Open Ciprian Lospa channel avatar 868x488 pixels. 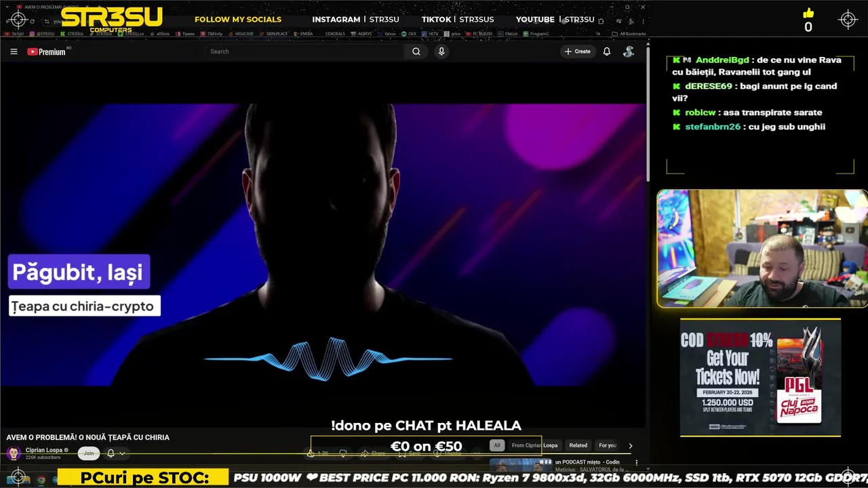pos(14,453)
